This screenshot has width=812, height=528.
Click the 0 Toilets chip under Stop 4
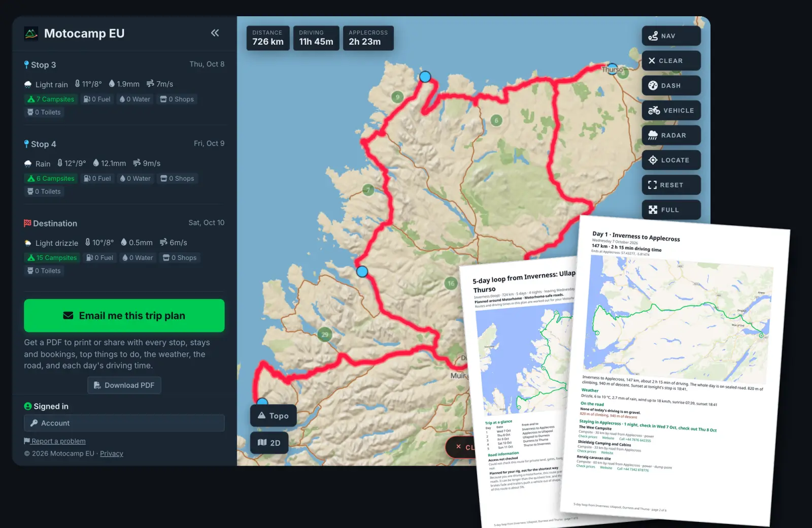coord(44,192)
